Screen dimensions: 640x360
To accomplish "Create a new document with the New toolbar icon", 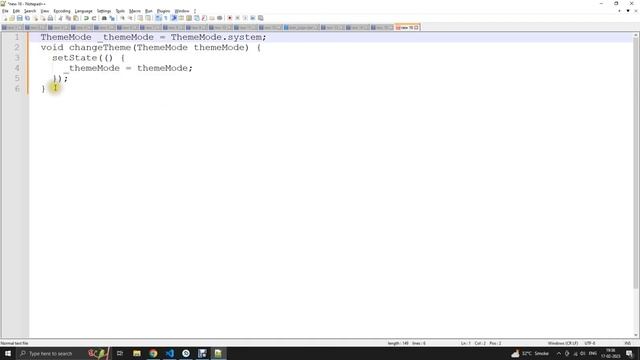I will pyautogui.click(x=5, y=18).
